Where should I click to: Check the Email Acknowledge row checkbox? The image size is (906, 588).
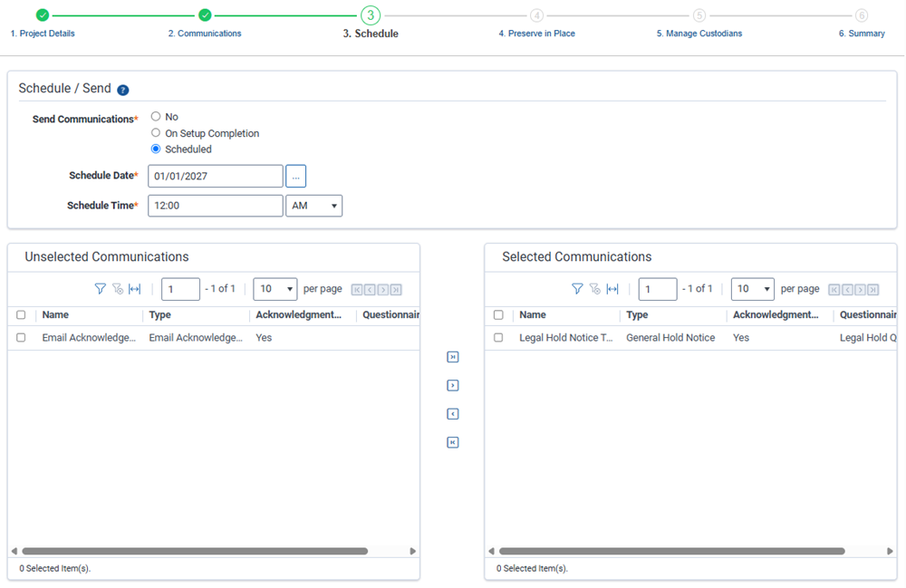(x=21, y=337)
